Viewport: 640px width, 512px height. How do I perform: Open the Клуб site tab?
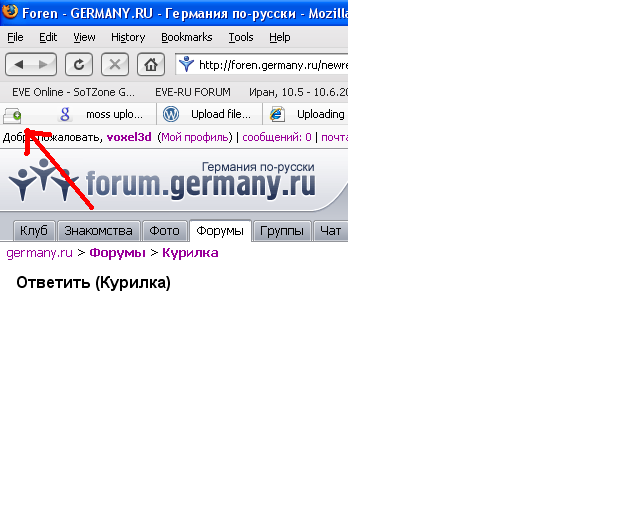pos(34,231)
